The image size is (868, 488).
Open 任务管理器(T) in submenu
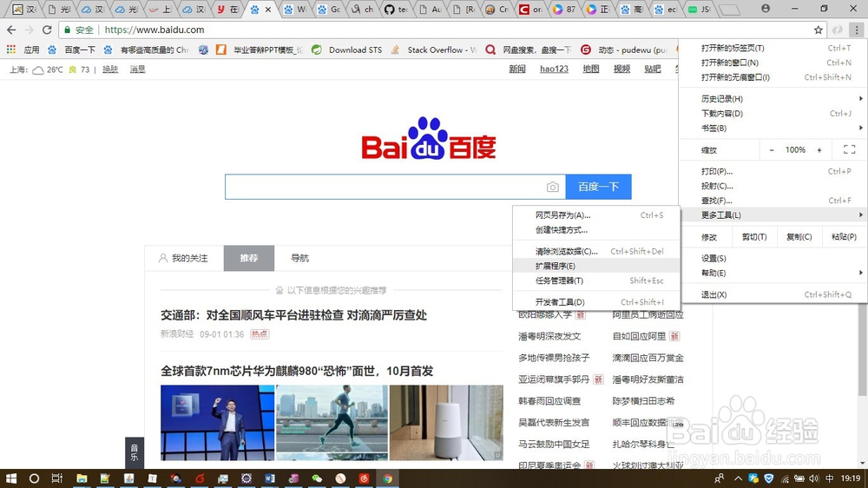596,280
